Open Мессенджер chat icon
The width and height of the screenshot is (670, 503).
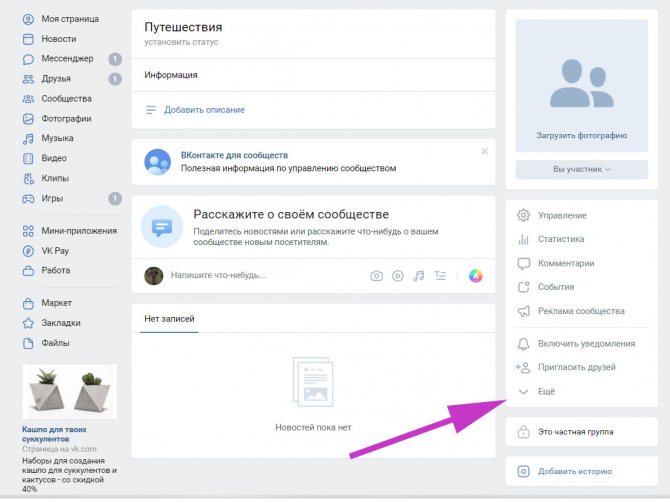pos(28,59)
